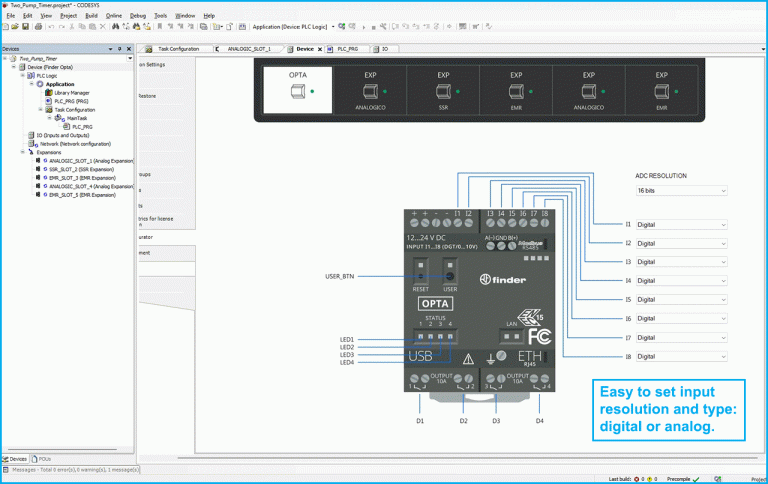Viewport: 768px width, 484px height.
Task: Open the Devices panel dropdown arrow
Action: pos(110,49)
